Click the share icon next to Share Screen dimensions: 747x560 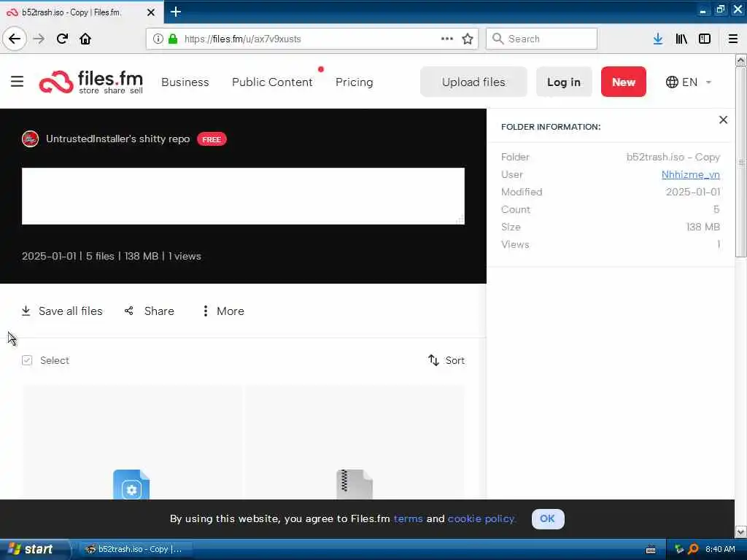point(128,311)
